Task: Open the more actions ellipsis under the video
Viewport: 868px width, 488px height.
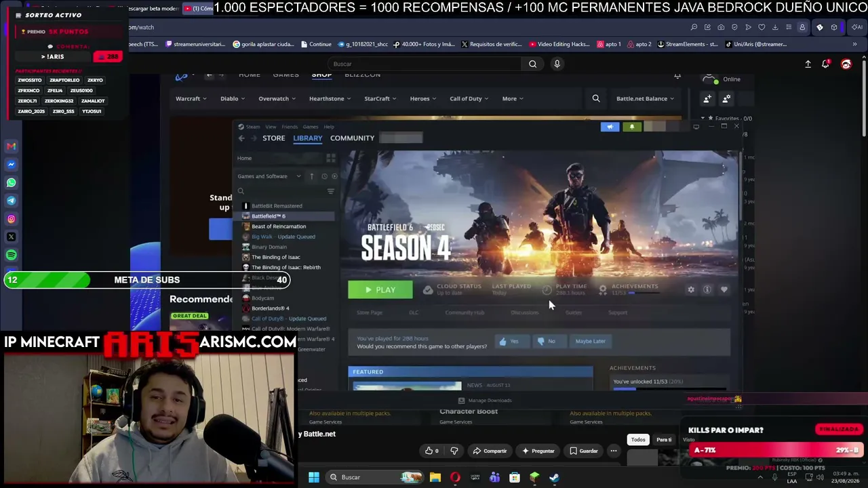Action: pyautogui.click(x=614, y=451)
